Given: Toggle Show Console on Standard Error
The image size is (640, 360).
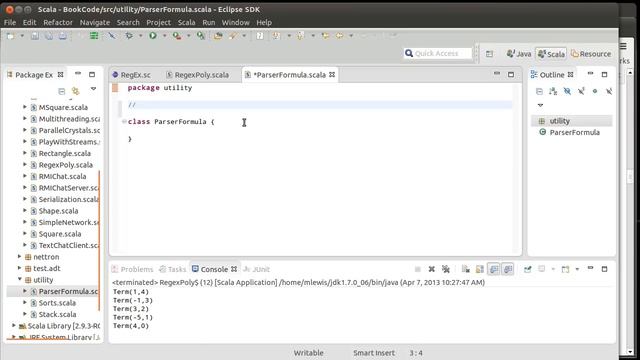Looking at the screenshot, I should [508, 269].
